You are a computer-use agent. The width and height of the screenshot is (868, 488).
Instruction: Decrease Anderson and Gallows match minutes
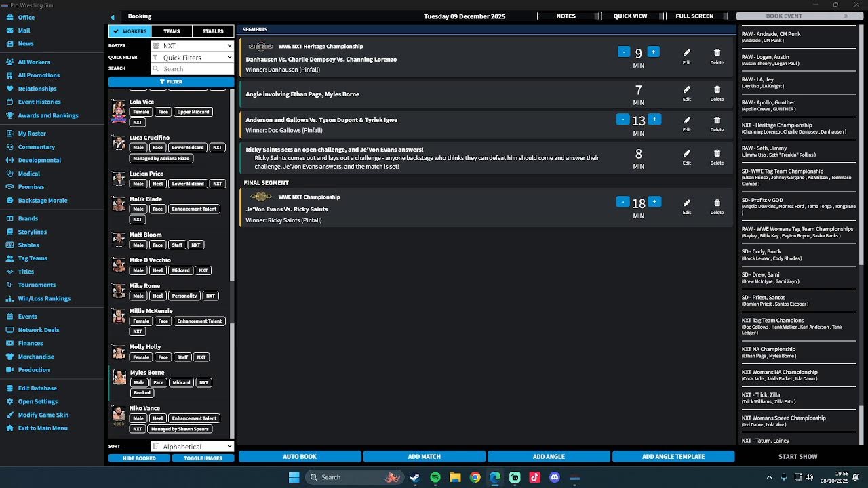[623, 119]
